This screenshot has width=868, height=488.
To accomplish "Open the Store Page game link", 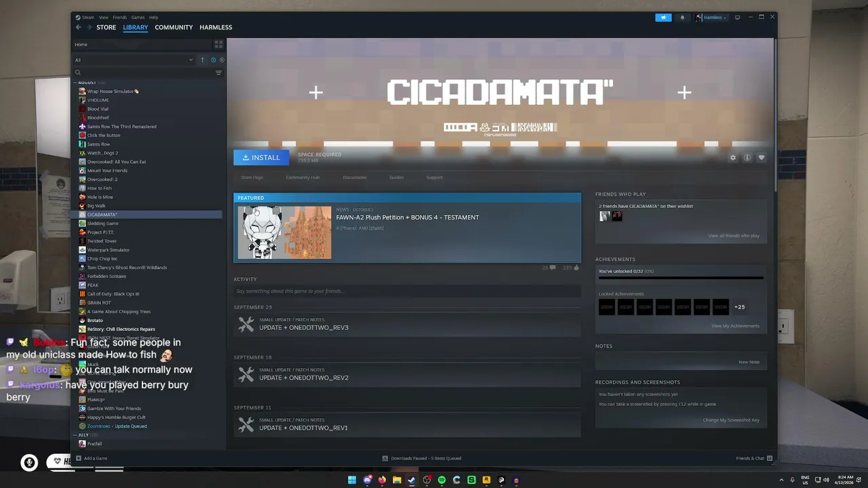I will coord(252,178).
